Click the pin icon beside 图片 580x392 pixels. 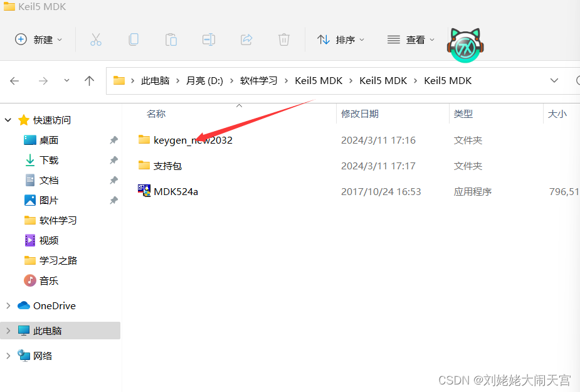(113, 200)
